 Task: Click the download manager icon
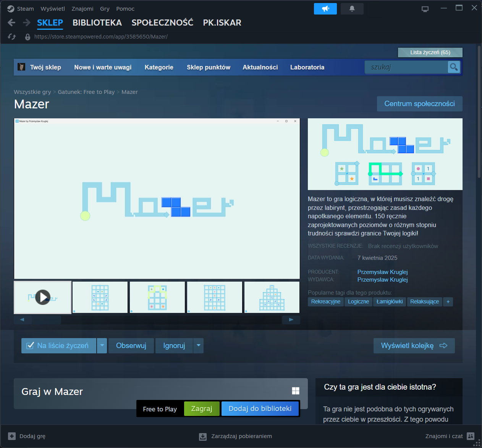(x=203, y=437)
